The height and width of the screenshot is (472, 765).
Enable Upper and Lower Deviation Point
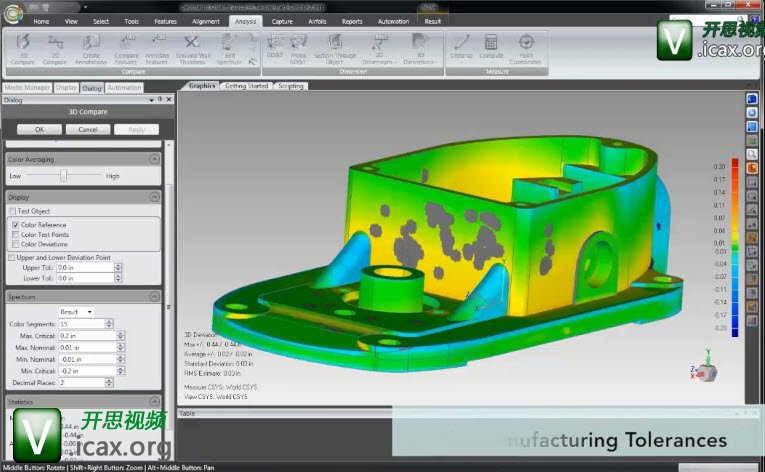(x=12, y=257)
